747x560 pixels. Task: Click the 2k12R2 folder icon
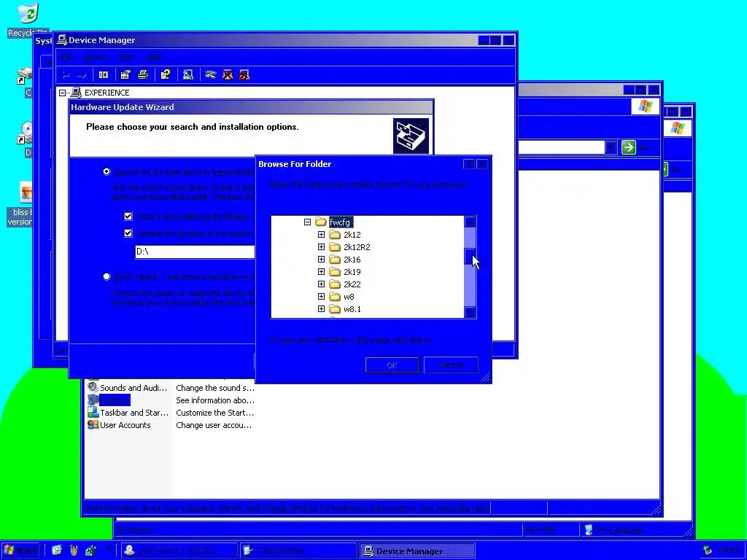coord(336,247)
